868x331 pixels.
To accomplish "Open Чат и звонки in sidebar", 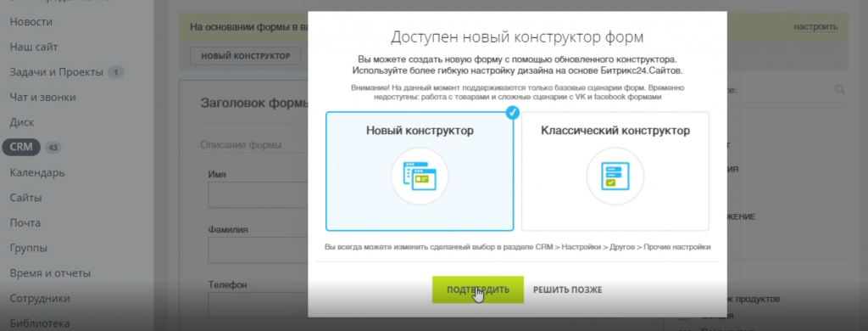I will point(42,97).
